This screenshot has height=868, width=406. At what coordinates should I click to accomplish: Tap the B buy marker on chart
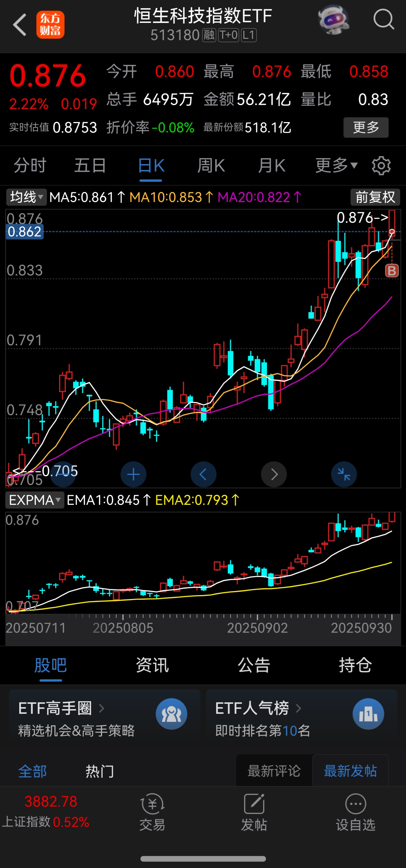click(x=392, y=271)
